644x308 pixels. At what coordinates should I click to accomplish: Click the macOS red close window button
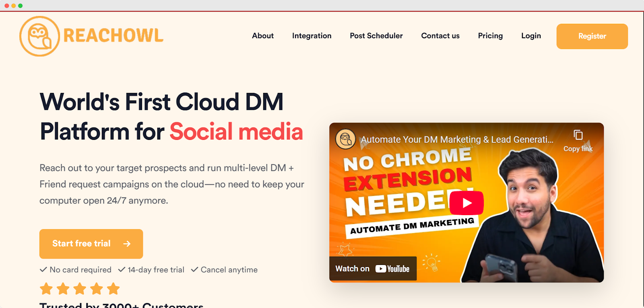(7, 6)
